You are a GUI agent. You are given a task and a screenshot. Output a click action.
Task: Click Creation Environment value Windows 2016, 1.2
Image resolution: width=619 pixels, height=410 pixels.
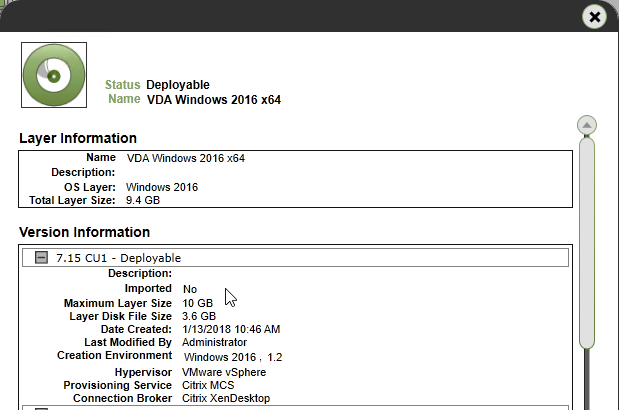pyautogui.click(x=233, y=357)
